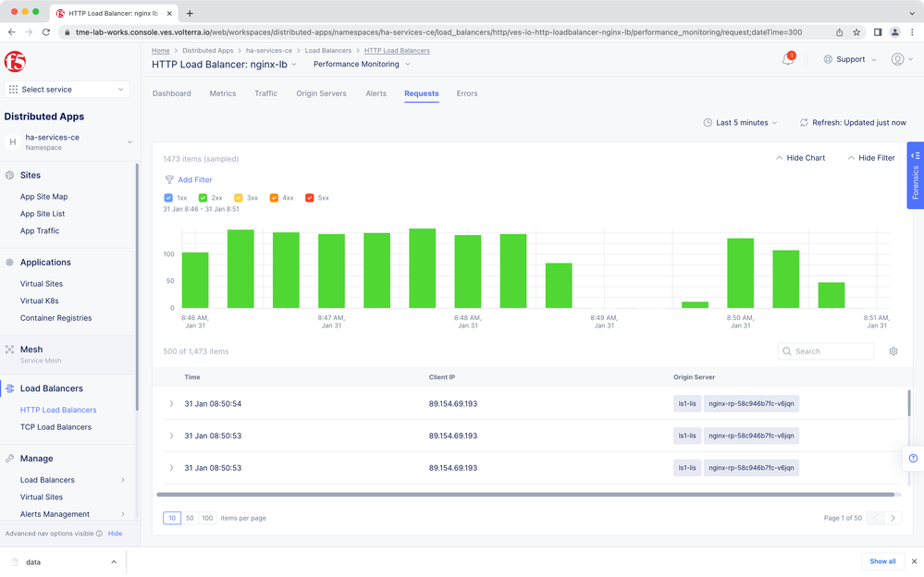
Task: Expand the 31 Jan 08:50:54 request row
Action: 171,404
